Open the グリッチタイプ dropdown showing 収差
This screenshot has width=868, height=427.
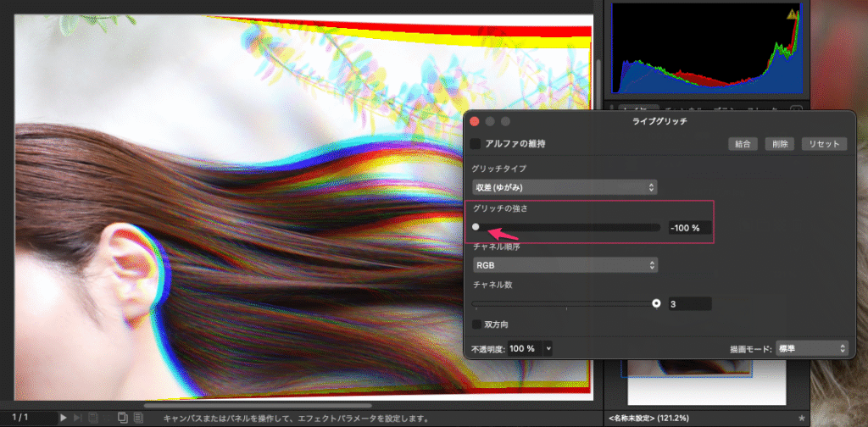pyautogui.click(x=565, y=186)
